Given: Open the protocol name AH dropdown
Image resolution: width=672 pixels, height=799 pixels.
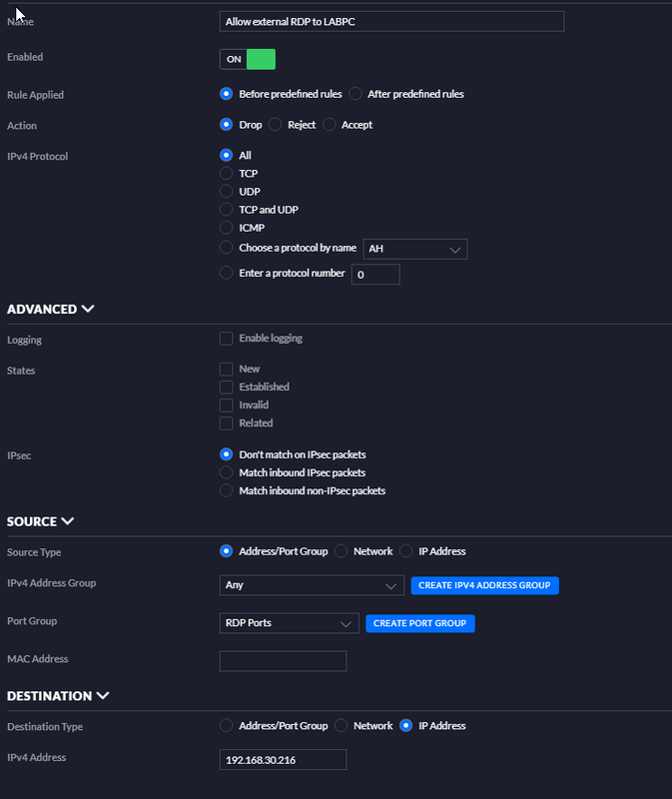Looking at the screenshot, I should [x=415, y=249].
